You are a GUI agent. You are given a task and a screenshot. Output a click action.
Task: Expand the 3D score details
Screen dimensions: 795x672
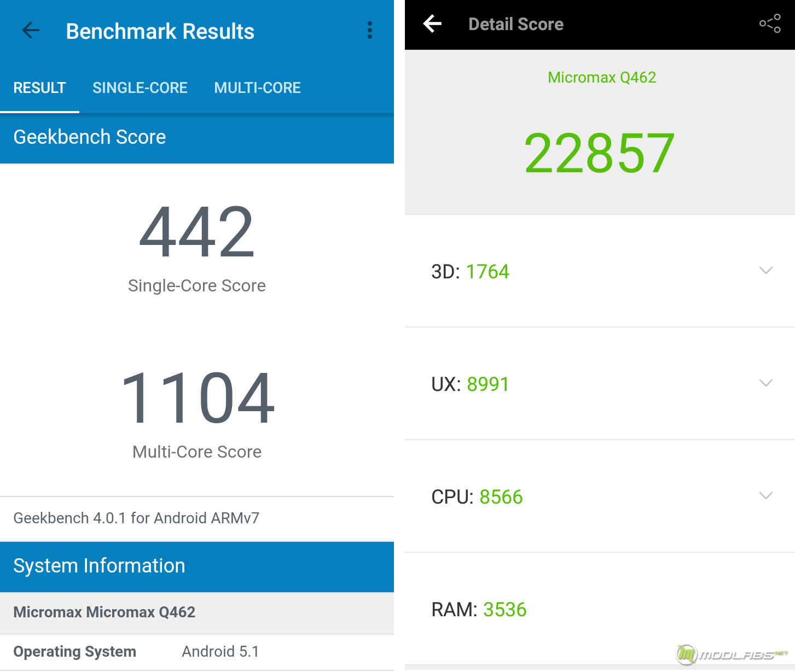click(766, 270)
